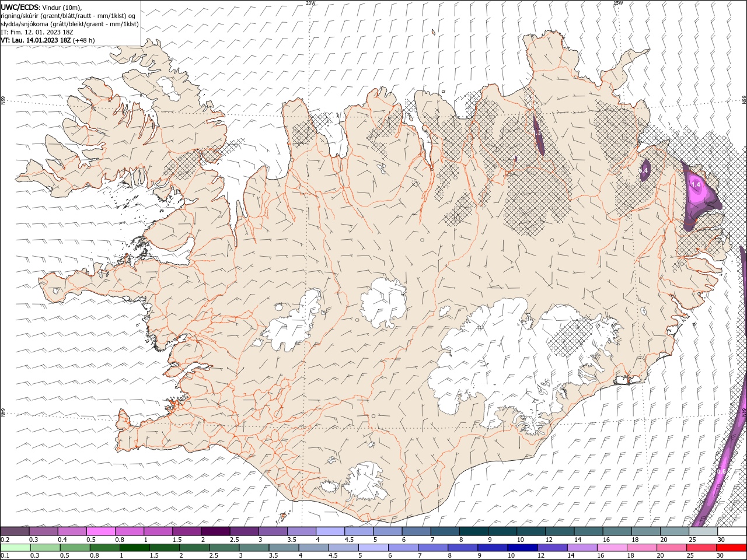Select the 0.2 mauve swatch in upper legend bar
Image resolution: width=747 pixels, height=560 pixels.
click(x=15, y=531)
